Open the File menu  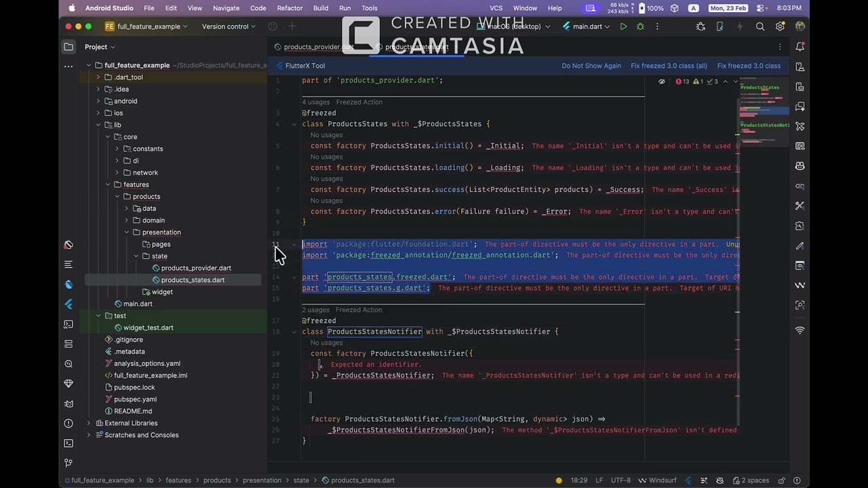point(149,8)
